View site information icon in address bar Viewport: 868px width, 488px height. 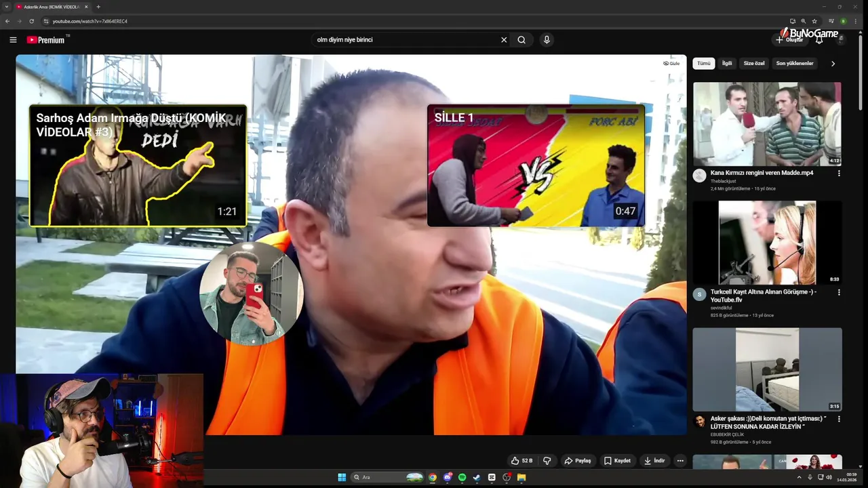click(46, 21)
